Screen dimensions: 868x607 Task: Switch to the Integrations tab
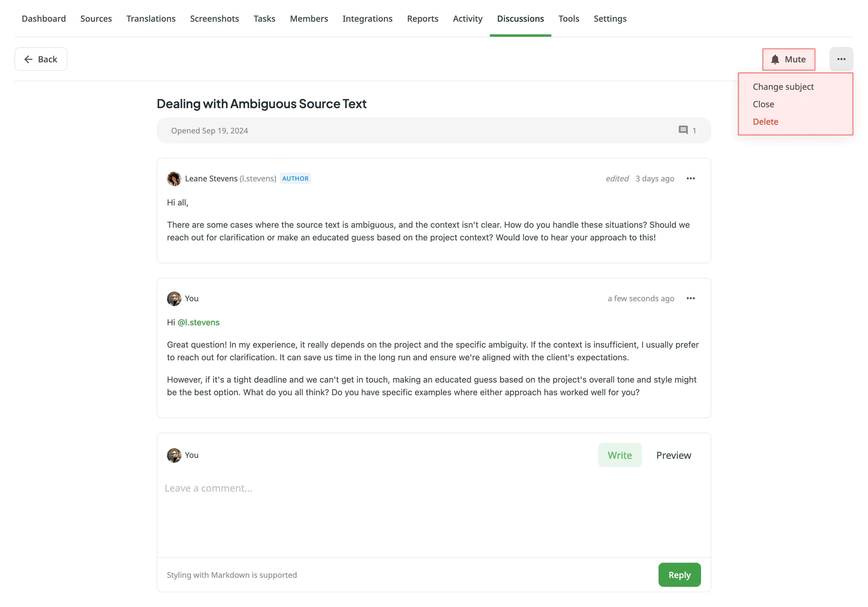(x=367, y=18)
